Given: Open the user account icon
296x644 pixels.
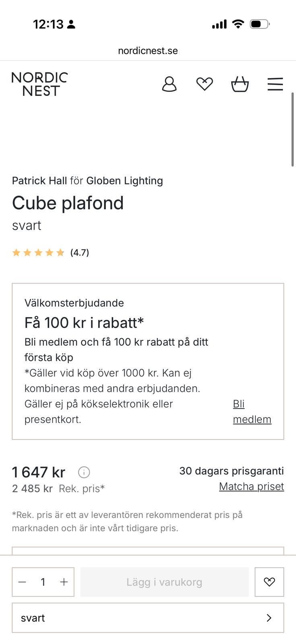Looking at the screenshot, I should pos(169,84).
